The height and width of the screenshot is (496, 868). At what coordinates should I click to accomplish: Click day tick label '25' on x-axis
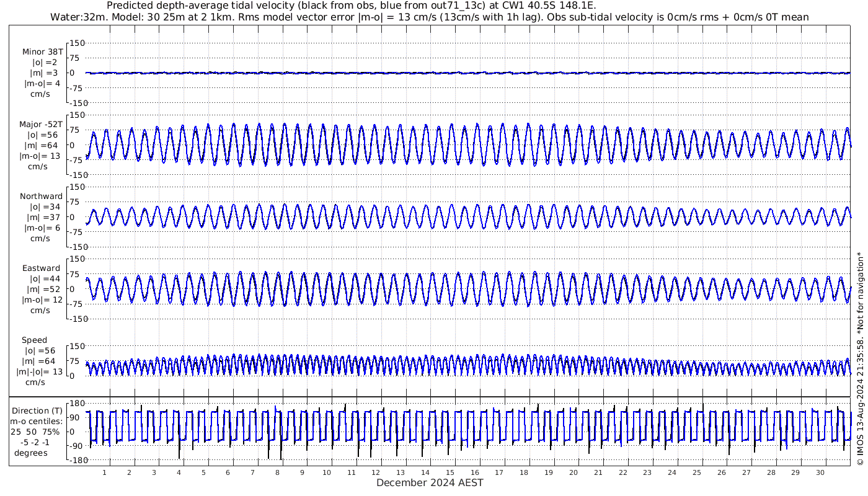(697, 472)
